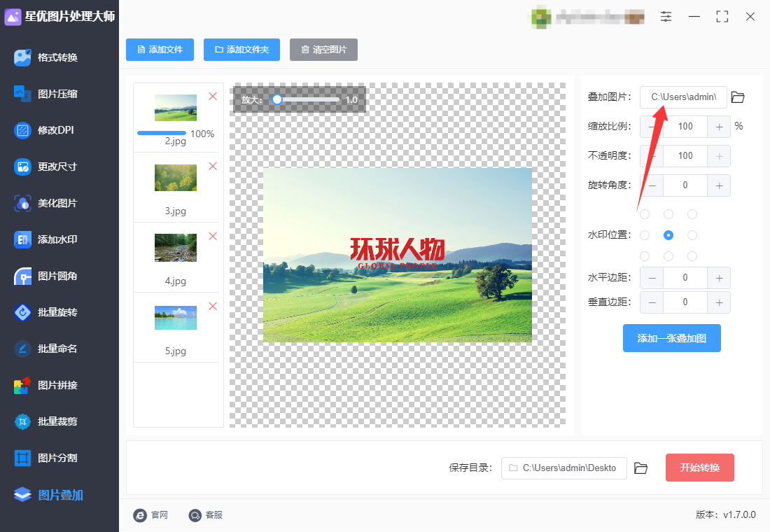Click the 添加文件 add file button
The width and height of the screenshot is (770, 532).
pos(160,50)
